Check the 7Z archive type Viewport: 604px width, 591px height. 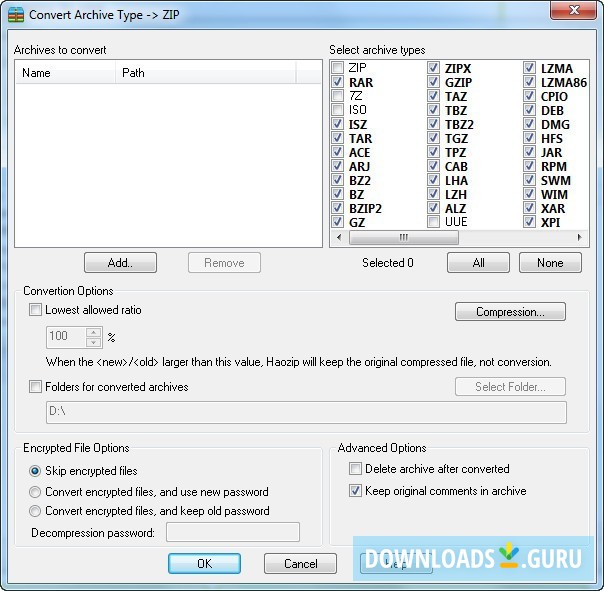[x=337, y=96]
